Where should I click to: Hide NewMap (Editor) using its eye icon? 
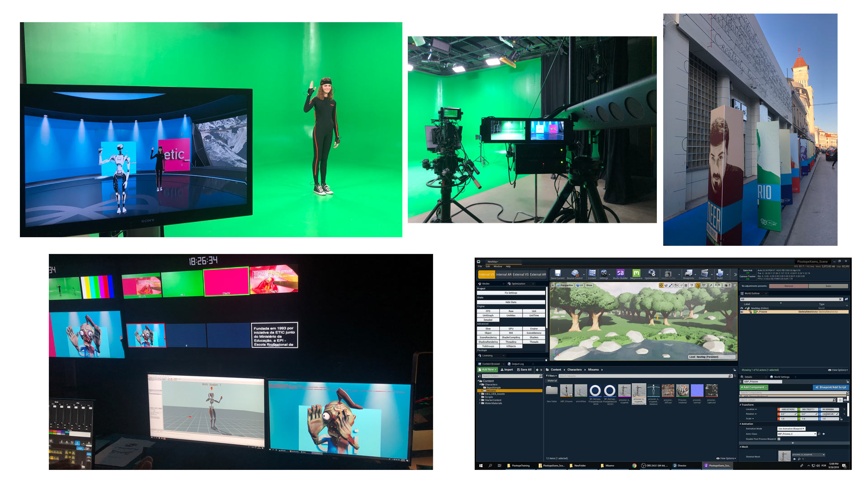coord(742,308)
